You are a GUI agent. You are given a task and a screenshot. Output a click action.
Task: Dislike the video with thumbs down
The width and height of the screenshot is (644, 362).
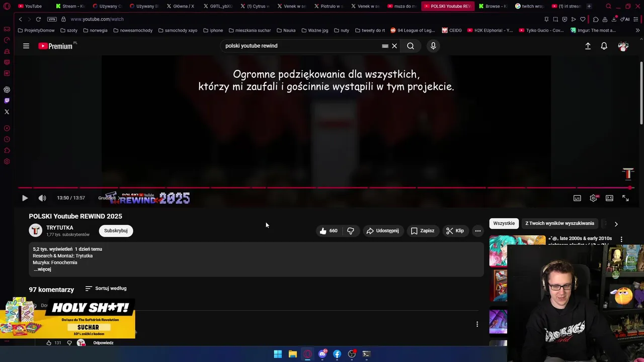[x=351, y=231]
